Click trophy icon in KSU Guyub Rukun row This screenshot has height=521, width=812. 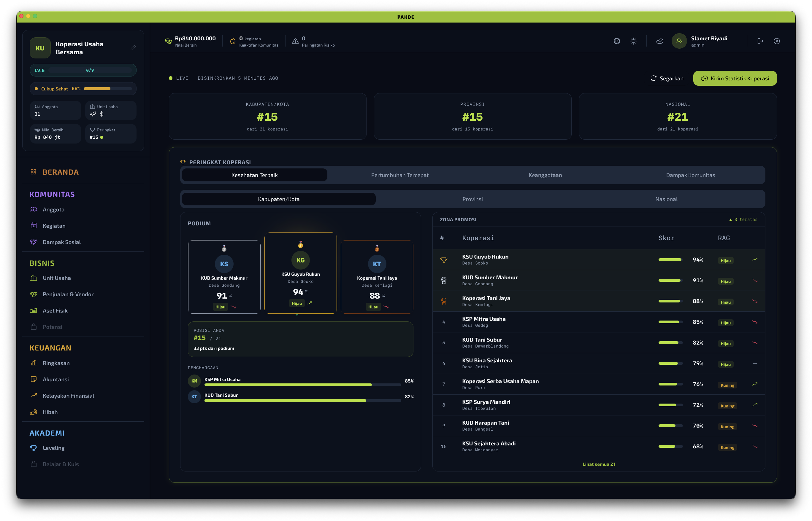tap(444, 260)
